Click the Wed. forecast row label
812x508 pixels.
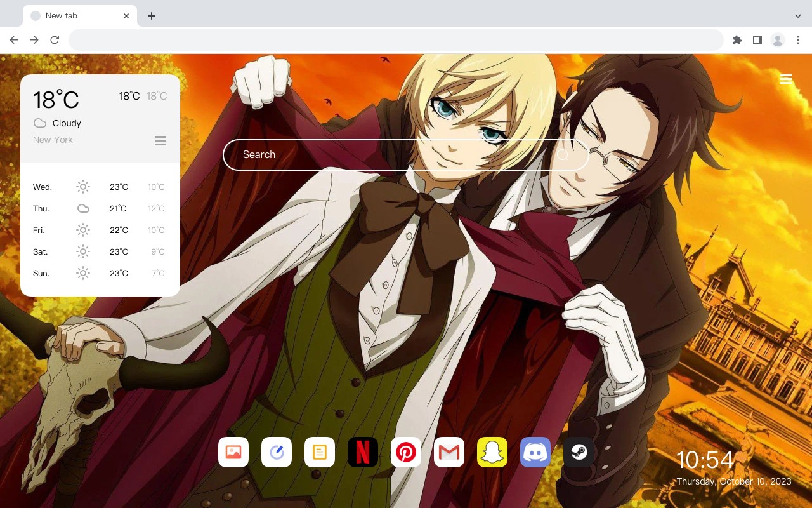(43, 187)
